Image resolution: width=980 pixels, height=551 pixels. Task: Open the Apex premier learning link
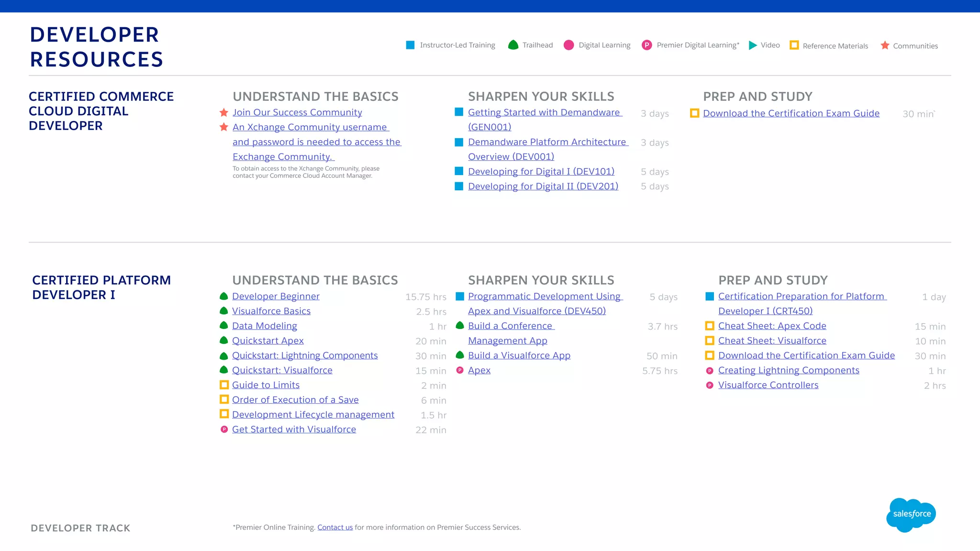point(479,370)
